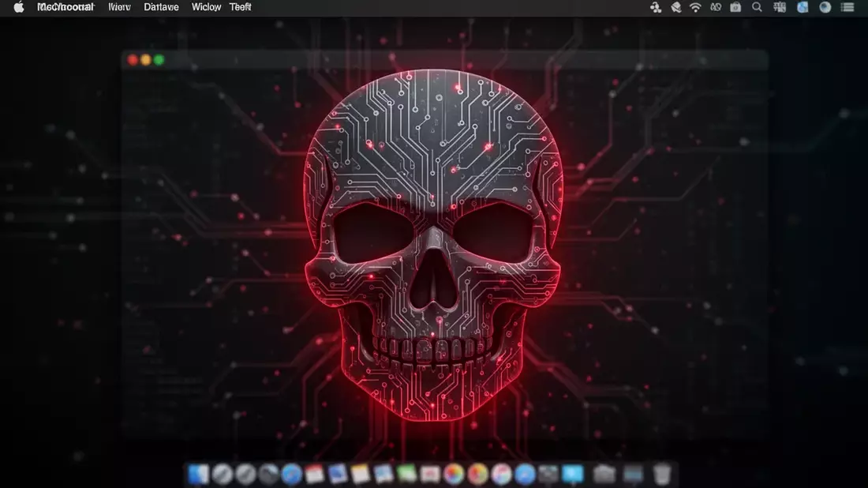
Task: Open the Teeft menu
Action: click(x=240, y=7)
